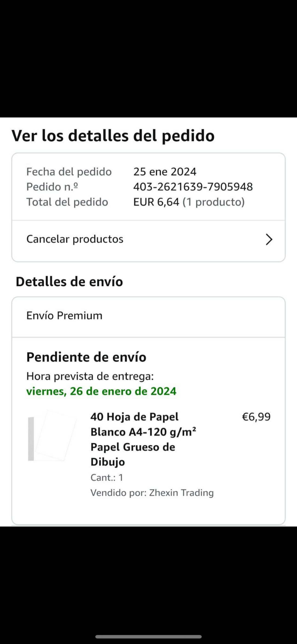Tap the €6,99 product price

(x=256, y=417)
